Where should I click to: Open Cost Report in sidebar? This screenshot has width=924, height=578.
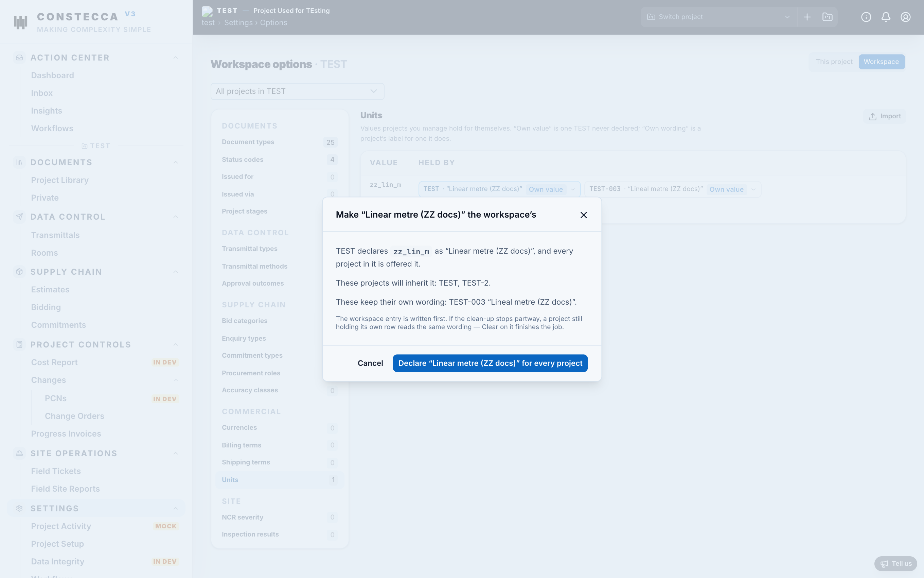[54, 362]
